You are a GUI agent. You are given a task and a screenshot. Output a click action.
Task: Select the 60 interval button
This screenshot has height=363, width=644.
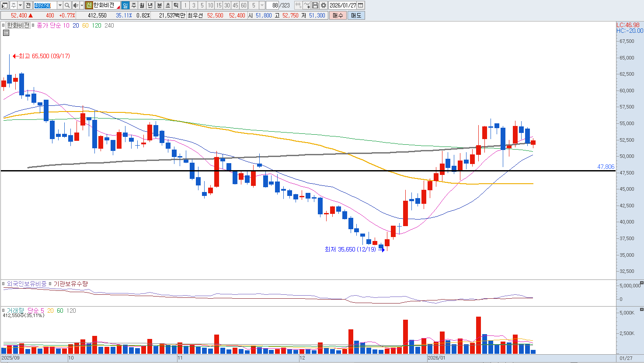pyautogui.click(x=244, y=5)
